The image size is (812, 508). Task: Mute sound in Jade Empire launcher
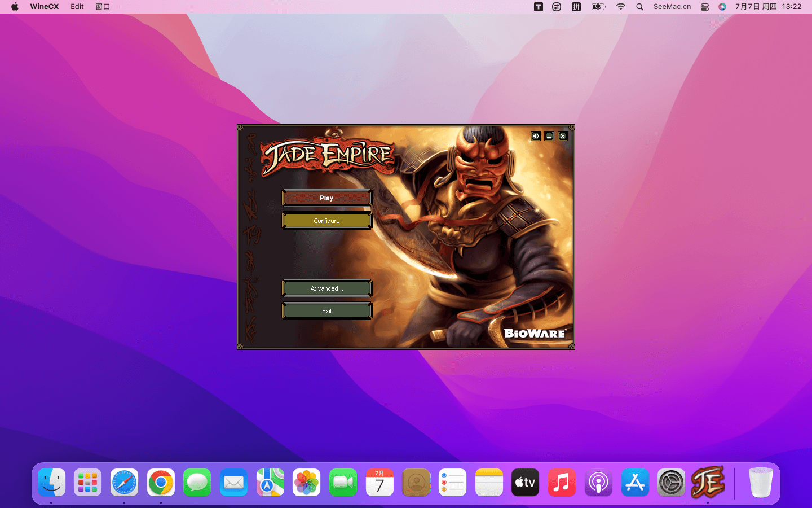[536, 136]
